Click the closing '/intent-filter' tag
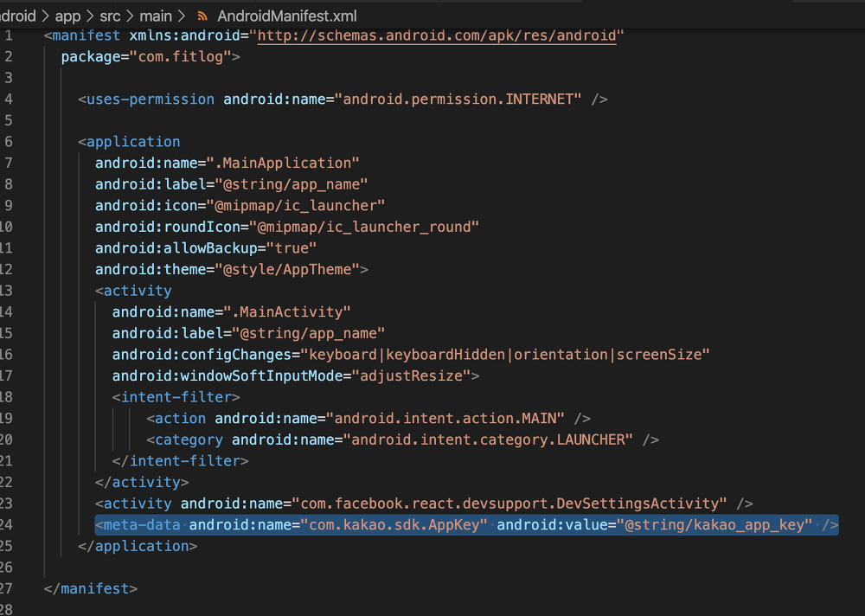The width and height of the screenshot is (865, 616). point(181,461)
